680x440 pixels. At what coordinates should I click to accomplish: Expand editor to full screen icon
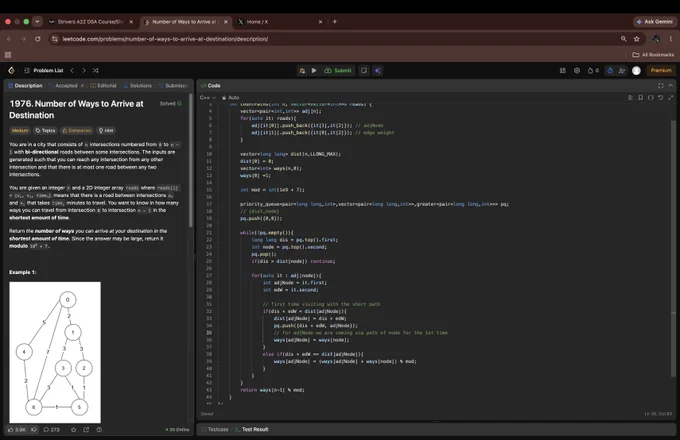pyautogui.click(x=670, y=98)
